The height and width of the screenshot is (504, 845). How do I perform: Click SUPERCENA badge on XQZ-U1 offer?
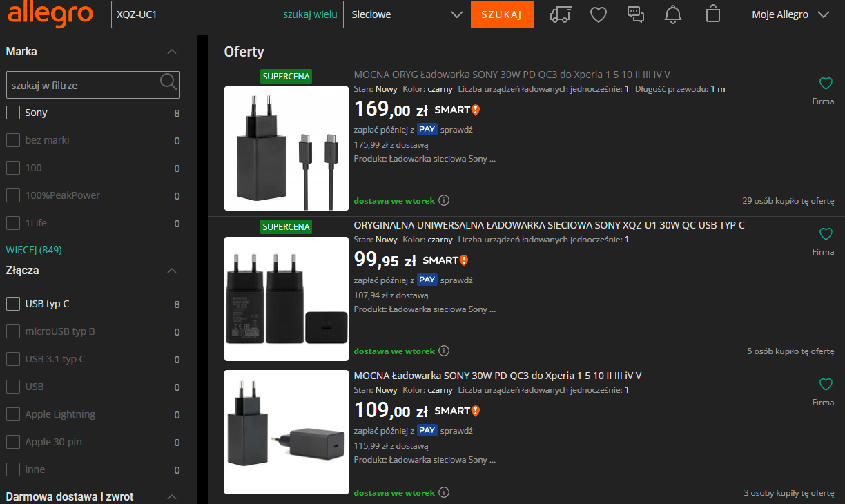(x=286, y=226)
